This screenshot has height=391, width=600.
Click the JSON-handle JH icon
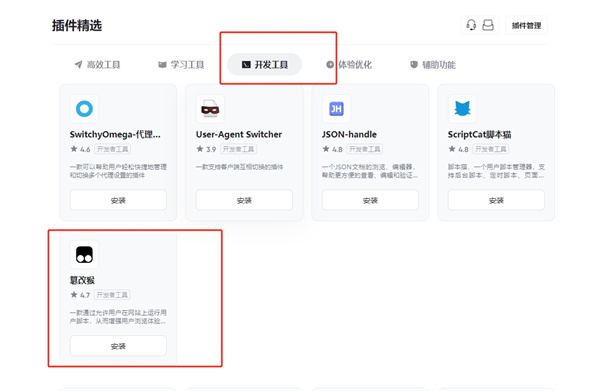coord(336,109)
